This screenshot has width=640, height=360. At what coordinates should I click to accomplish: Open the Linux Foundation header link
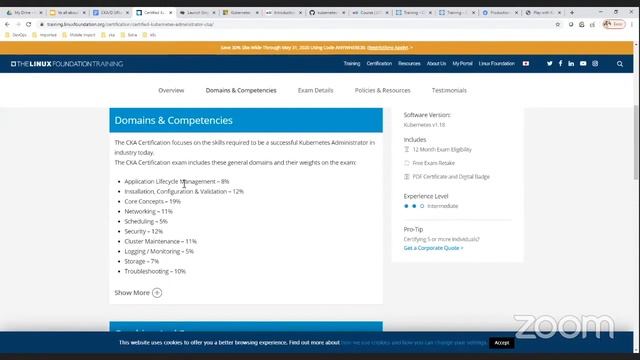pos(497,64)
